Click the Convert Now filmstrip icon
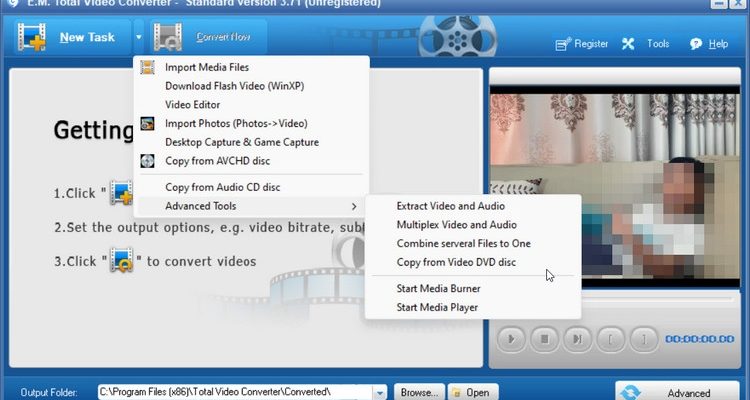The width and height of the screenshot is (750, 400). [x=167, y=37]
